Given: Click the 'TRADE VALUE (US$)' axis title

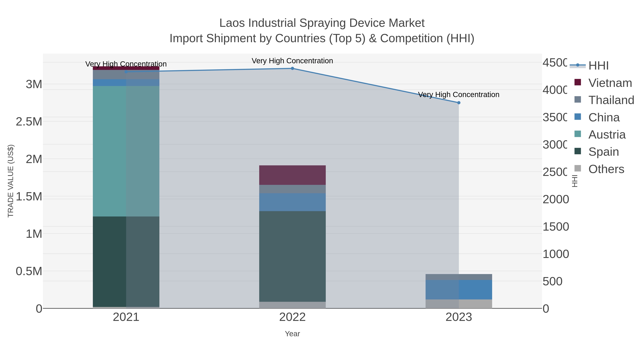Looking at the screenshot, I should [11, 181].
